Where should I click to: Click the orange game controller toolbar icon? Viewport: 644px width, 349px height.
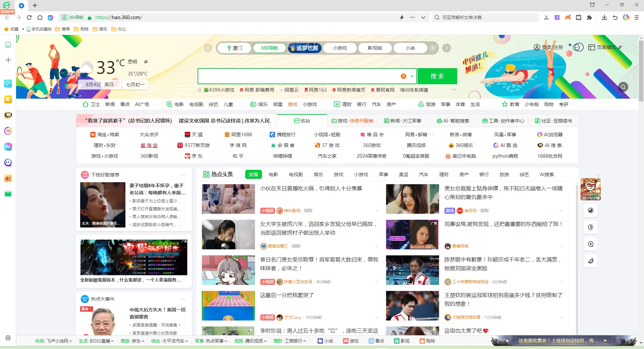pyautogui.click(x=568, y=17)
